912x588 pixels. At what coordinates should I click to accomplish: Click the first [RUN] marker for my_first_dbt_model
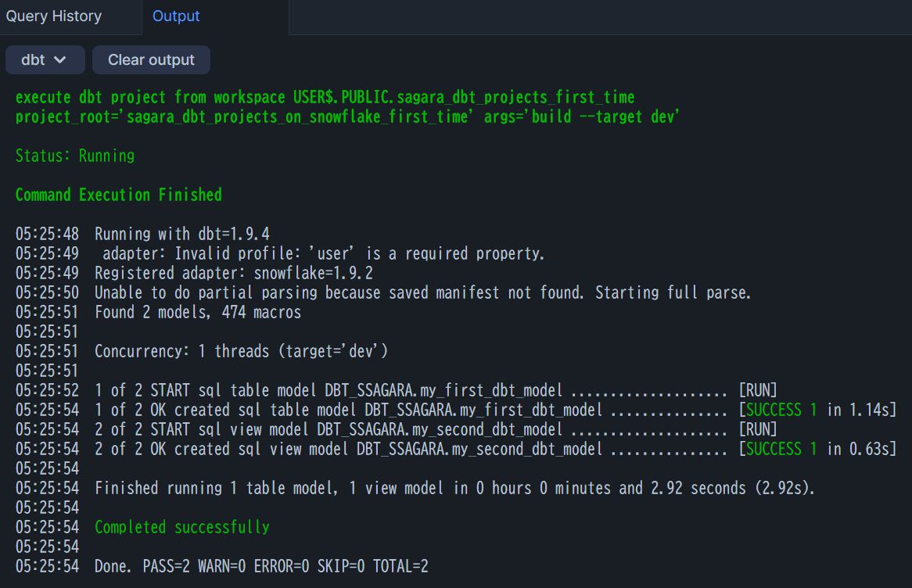[x=758, y=390]
